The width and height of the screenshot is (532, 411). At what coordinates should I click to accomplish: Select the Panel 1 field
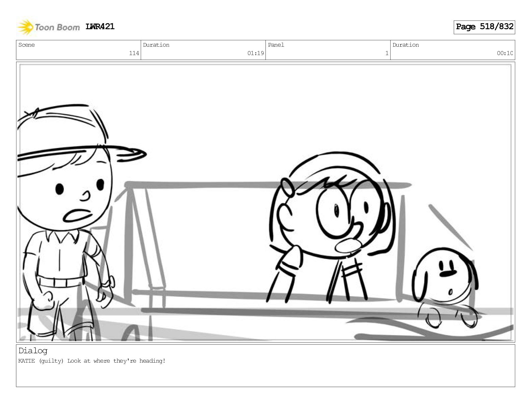(x=328, y=50)
